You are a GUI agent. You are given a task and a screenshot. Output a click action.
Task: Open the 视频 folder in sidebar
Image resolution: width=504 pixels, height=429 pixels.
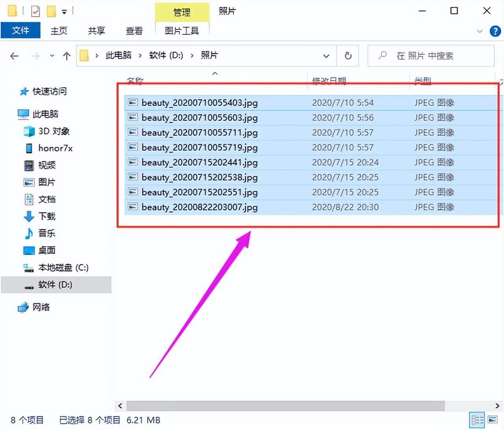coord(47,165)
